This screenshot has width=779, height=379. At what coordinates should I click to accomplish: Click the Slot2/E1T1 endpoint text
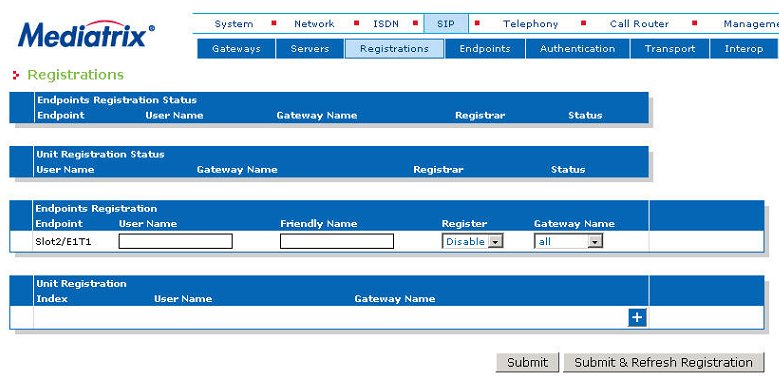click(63, 242)
